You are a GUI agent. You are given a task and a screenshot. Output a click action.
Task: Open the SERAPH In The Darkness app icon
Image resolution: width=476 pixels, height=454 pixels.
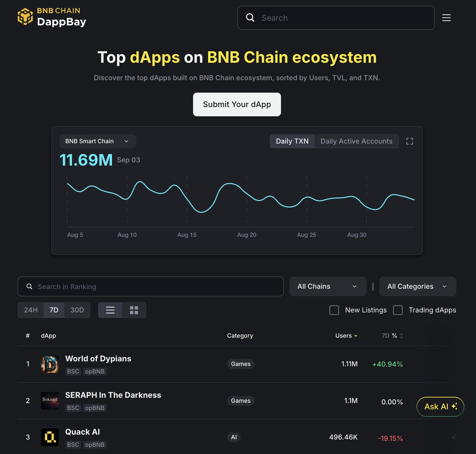pos(50,401)
